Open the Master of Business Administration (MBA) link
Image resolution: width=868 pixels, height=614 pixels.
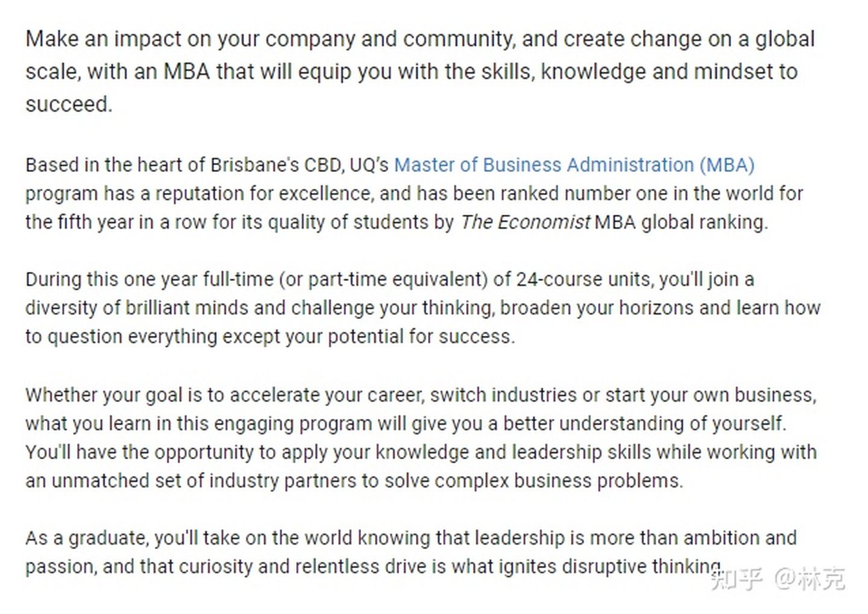574,165
